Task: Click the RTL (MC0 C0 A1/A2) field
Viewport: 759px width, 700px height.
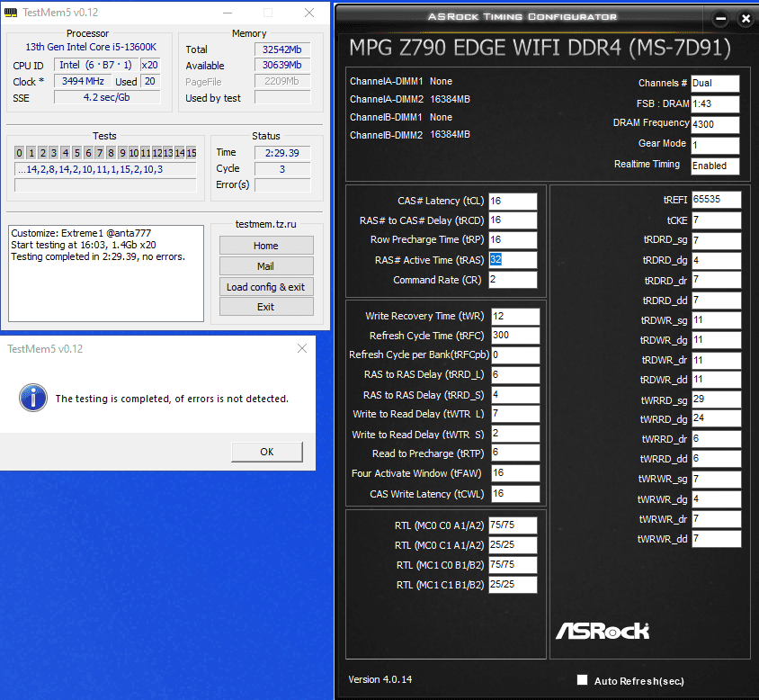Action: [513, 525]
